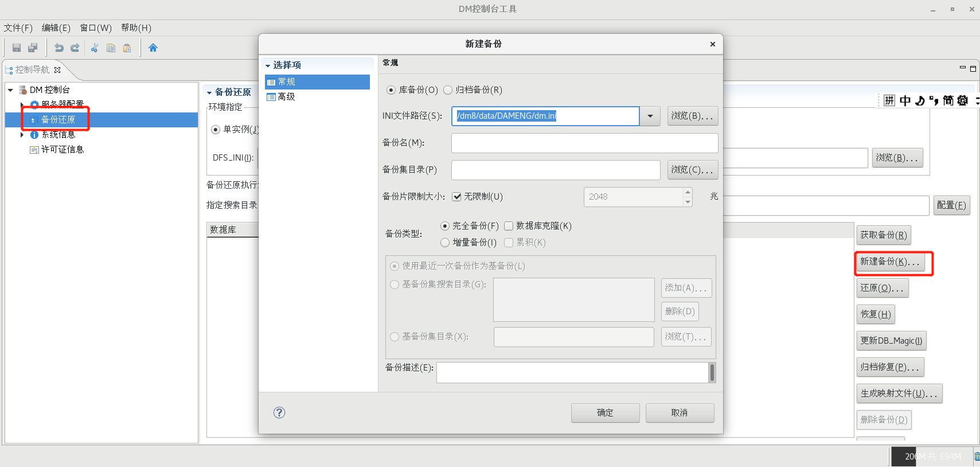Toggle the 中 Chinese/English IME icon

tap(905, 100)
